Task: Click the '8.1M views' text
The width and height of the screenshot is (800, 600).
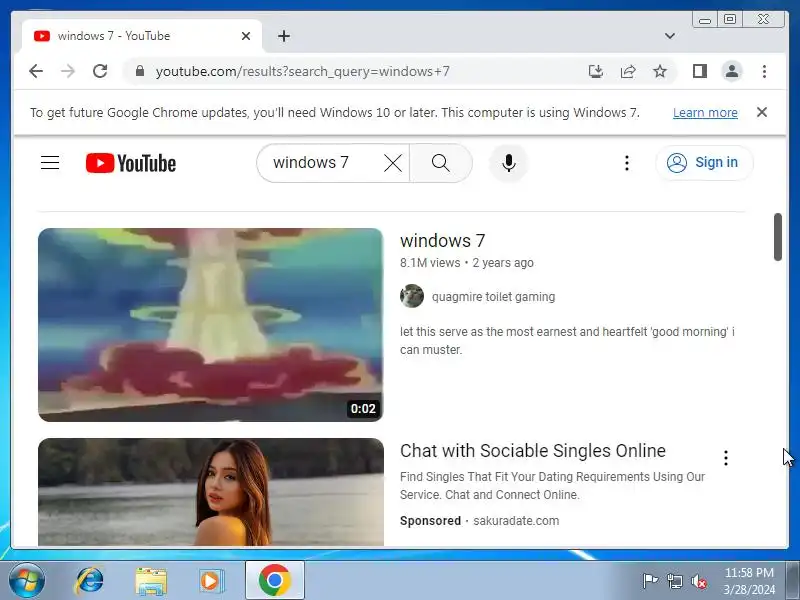Action: click(x=430, y=263)
